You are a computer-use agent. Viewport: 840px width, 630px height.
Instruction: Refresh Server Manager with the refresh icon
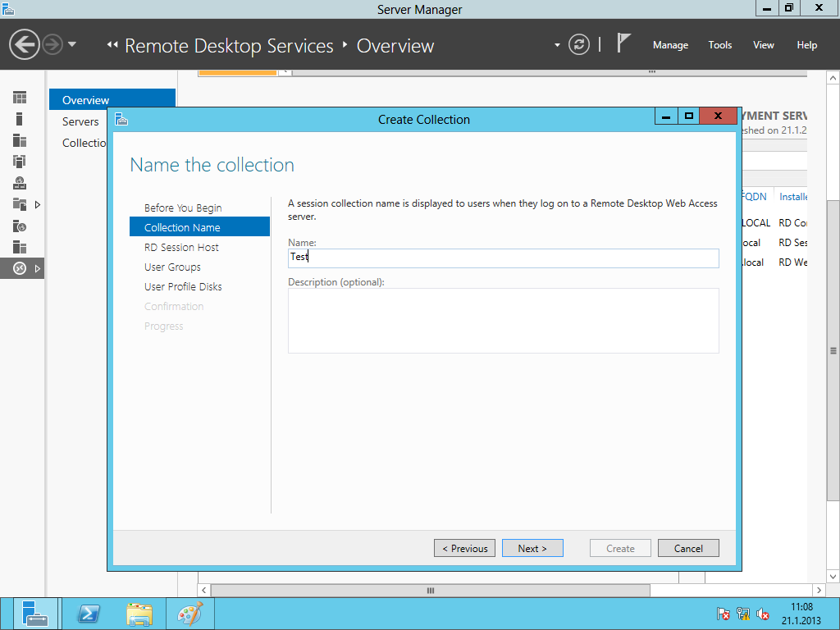[579, 45]
